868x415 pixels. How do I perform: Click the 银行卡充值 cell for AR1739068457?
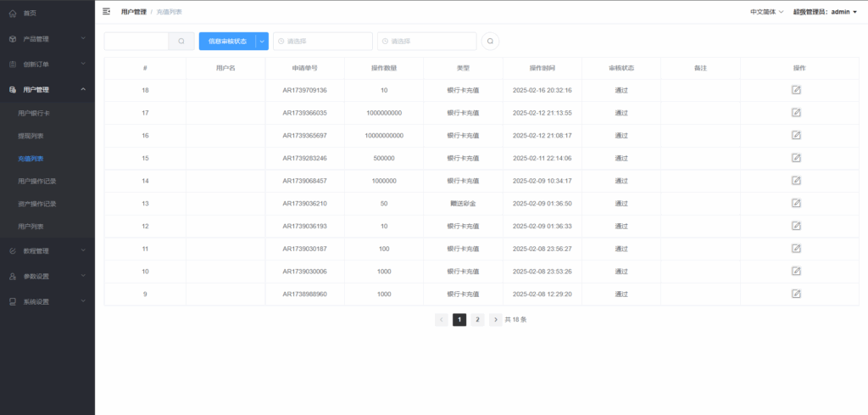click(463, 181)
